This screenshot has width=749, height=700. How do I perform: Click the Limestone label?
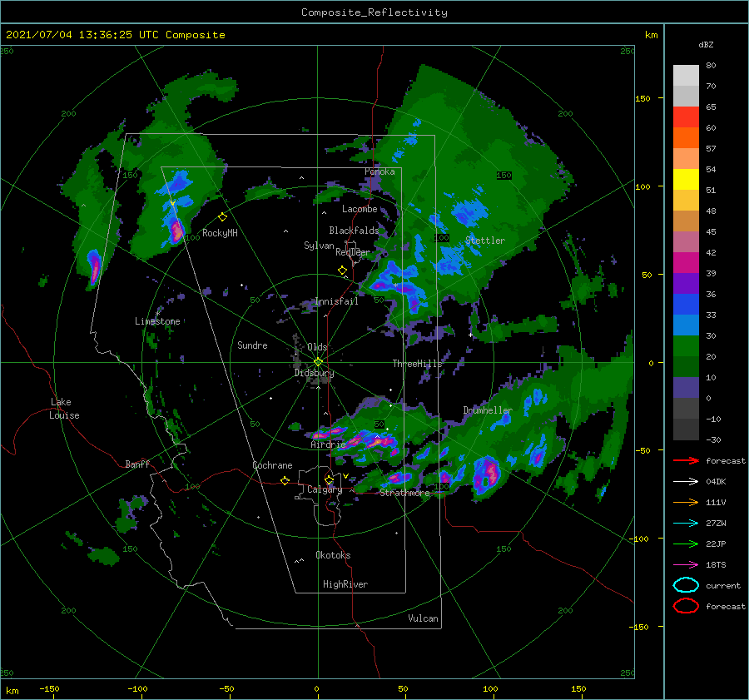coord(157,321)
